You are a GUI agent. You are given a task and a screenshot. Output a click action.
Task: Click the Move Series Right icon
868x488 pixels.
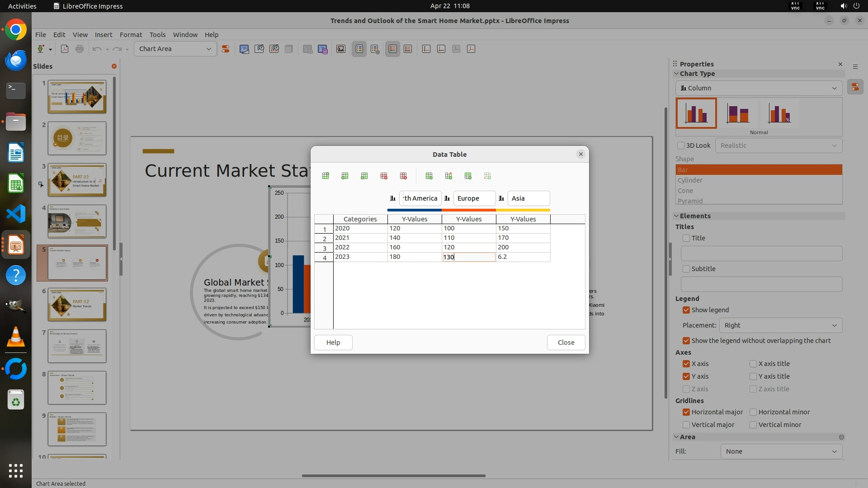(x=448, y=176)
